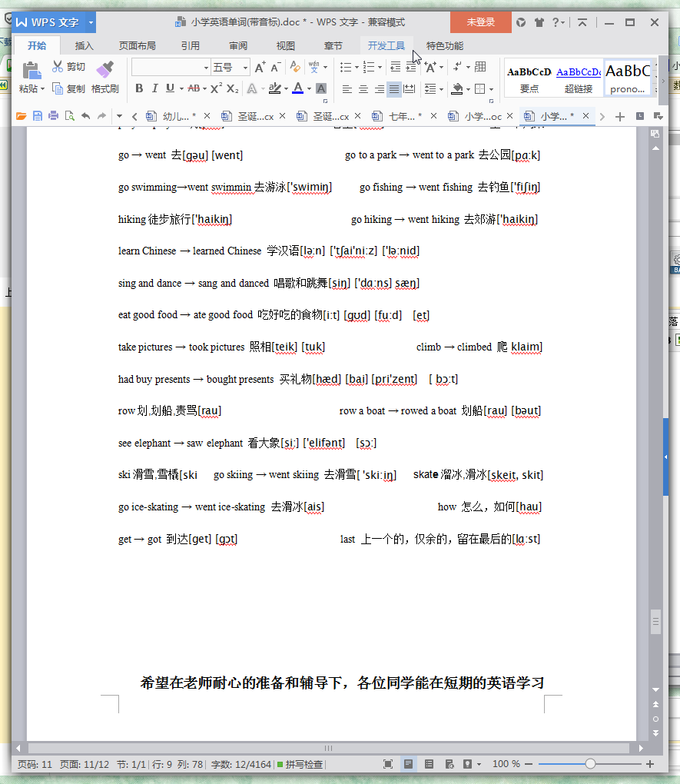680x784 pixels.
Task: Insert a table using the grid icon
Action: click(x=480, y=67)
